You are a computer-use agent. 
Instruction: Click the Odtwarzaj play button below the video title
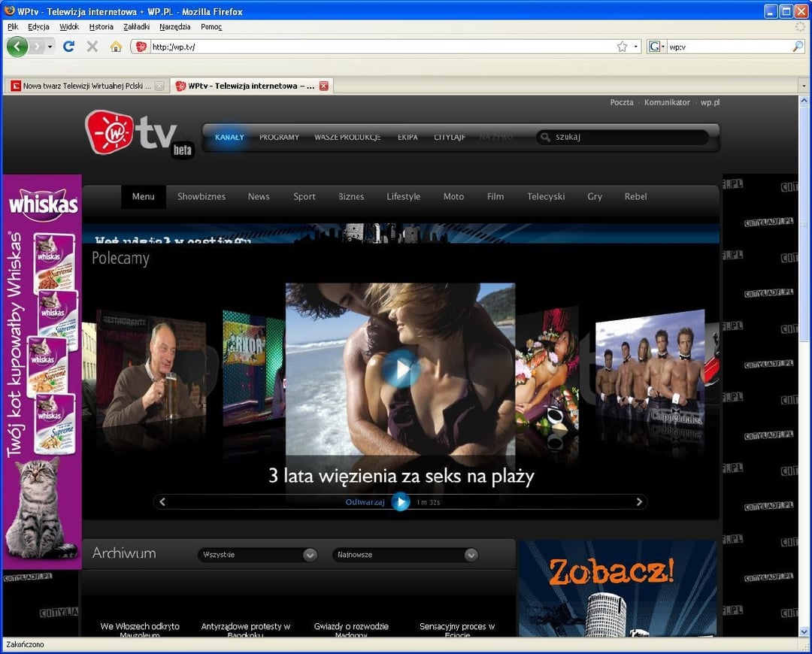(401, 501)
